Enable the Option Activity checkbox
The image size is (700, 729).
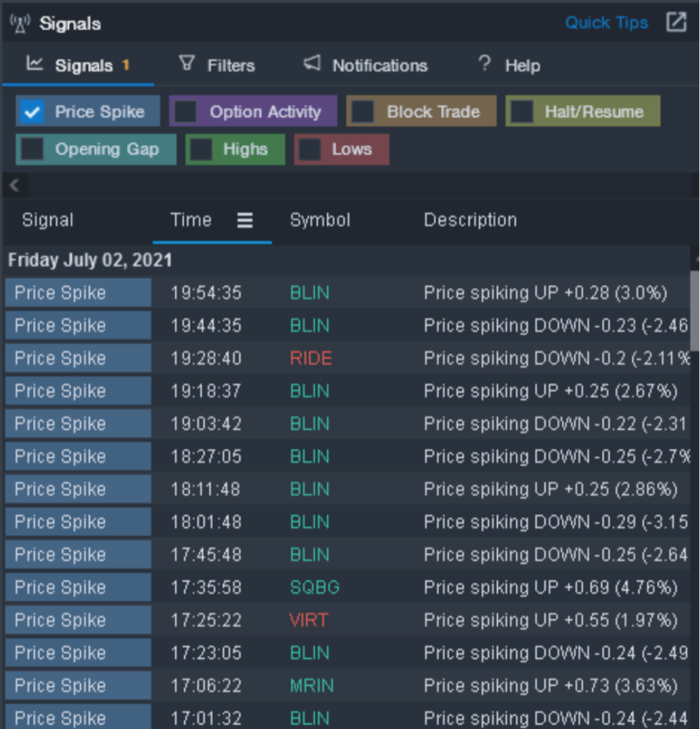point(185,112)
